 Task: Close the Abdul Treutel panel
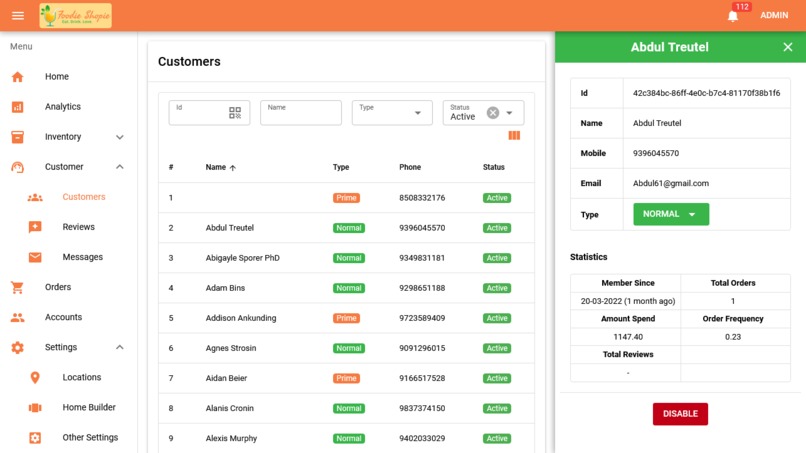click(787, 47)
